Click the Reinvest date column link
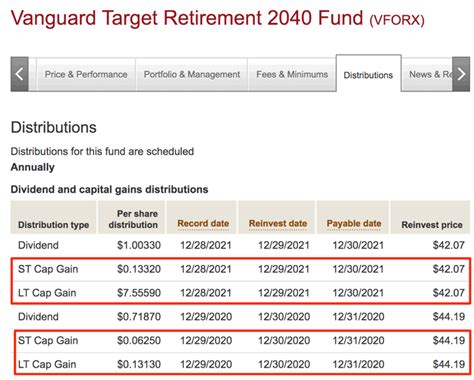This screenshot has width=474, height=380. coord(278,223)
